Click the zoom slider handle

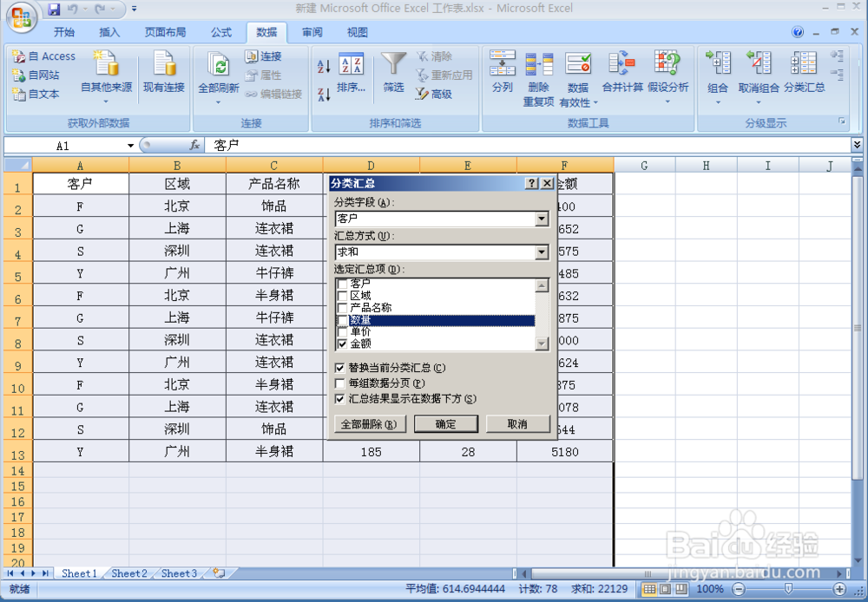(x=789, y=589)
